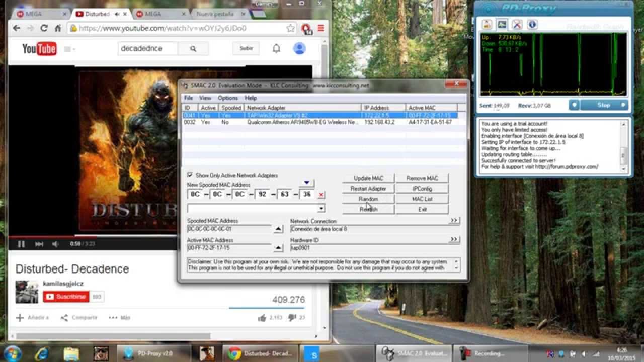Screen dimensions: 644x362
Task: Select the TAP-Win32 Adapter V9 row
Action: pos(320,115)
